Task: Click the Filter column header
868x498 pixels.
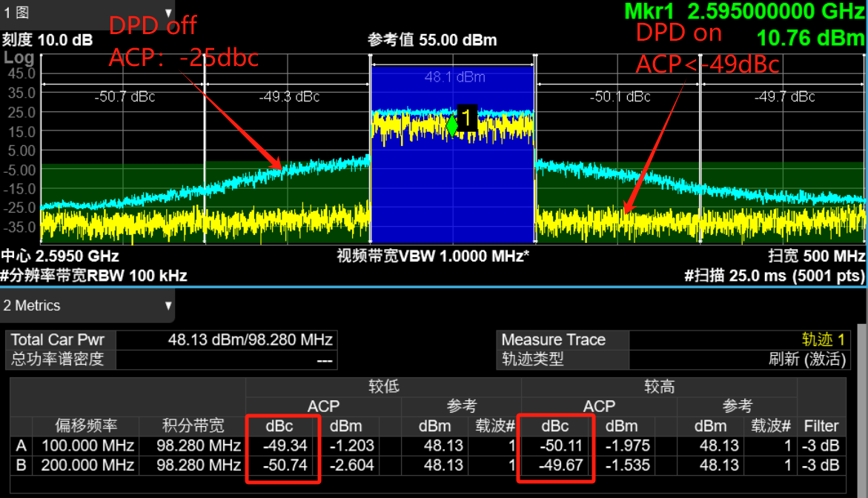Action: [x=821, y=426]
